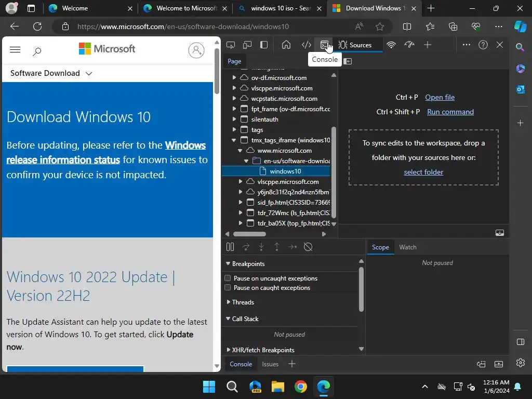Open the Elements panel icon
The height and width of the screenshot is (399, 532).
pyautogui.click(x=307, y=45)
